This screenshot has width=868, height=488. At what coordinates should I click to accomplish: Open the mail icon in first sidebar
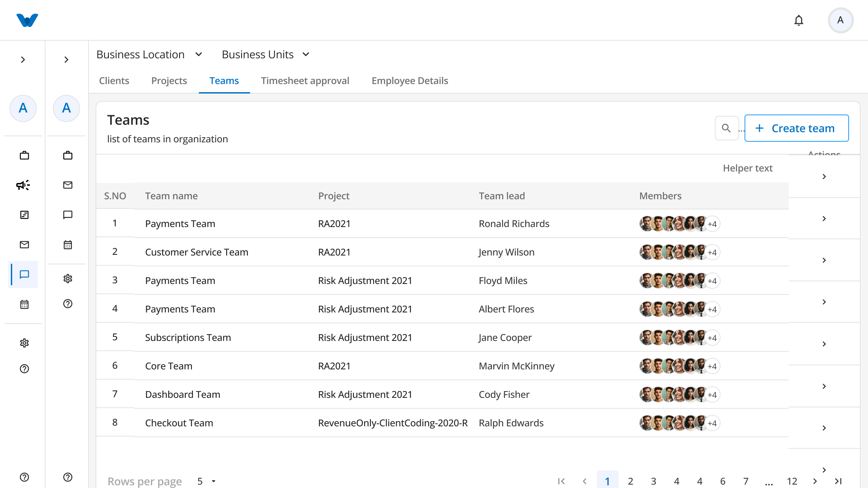coord(24,245)
